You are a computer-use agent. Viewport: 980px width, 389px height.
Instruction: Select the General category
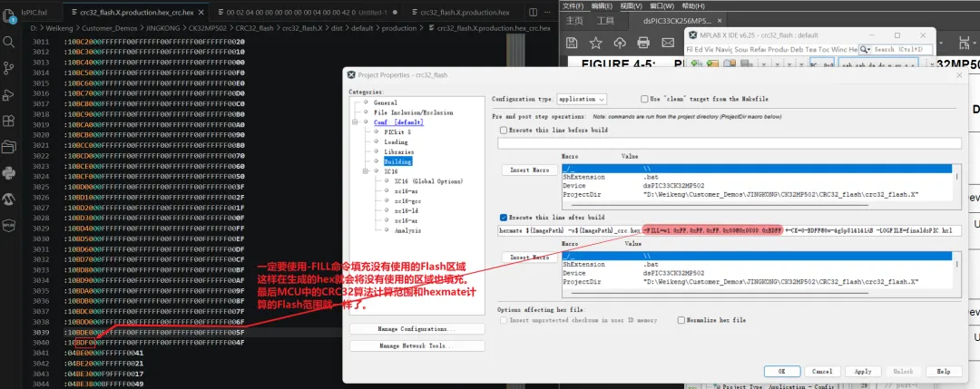(x=385, y=102)
